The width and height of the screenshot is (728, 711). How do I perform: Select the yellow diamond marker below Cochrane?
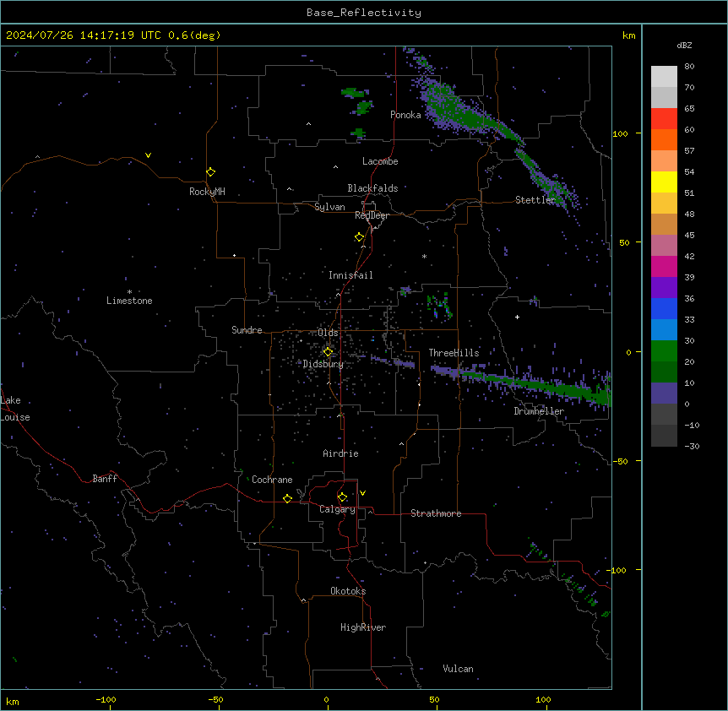tap(287, 498)
